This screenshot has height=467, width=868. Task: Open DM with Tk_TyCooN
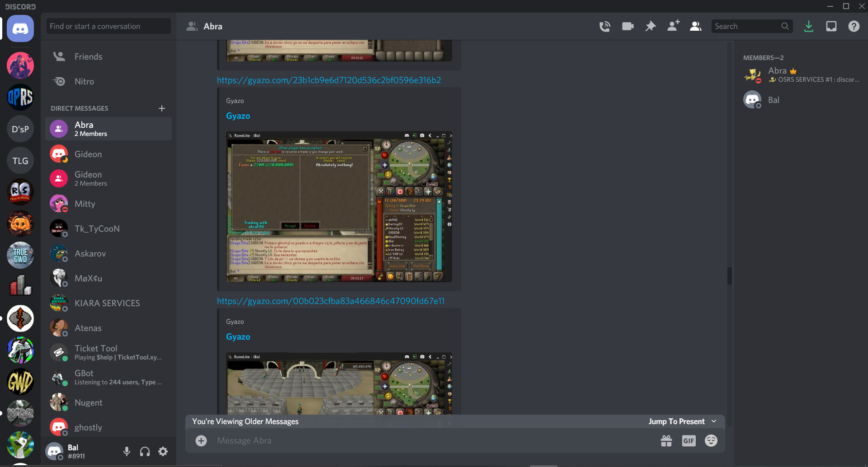click(x=108, y=229)
